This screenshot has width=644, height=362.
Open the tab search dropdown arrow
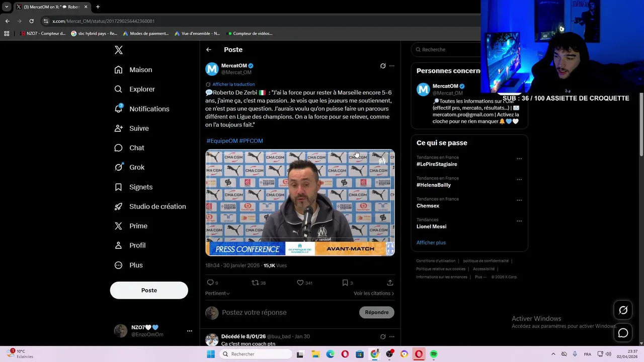click(x=7, y=7)
